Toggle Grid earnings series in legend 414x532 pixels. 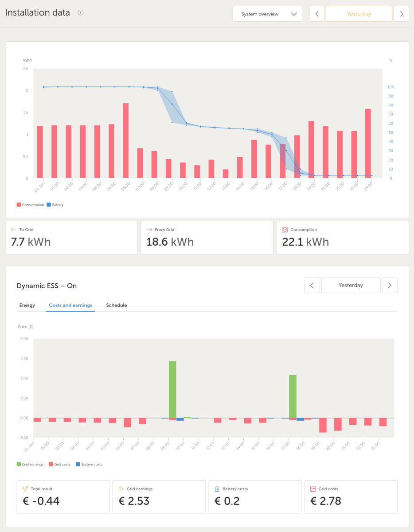30,464
